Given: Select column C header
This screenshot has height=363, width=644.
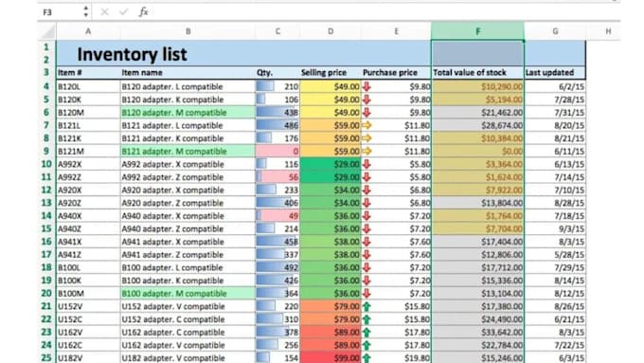Looking at the screenshot, I should (x=277, y=31).
